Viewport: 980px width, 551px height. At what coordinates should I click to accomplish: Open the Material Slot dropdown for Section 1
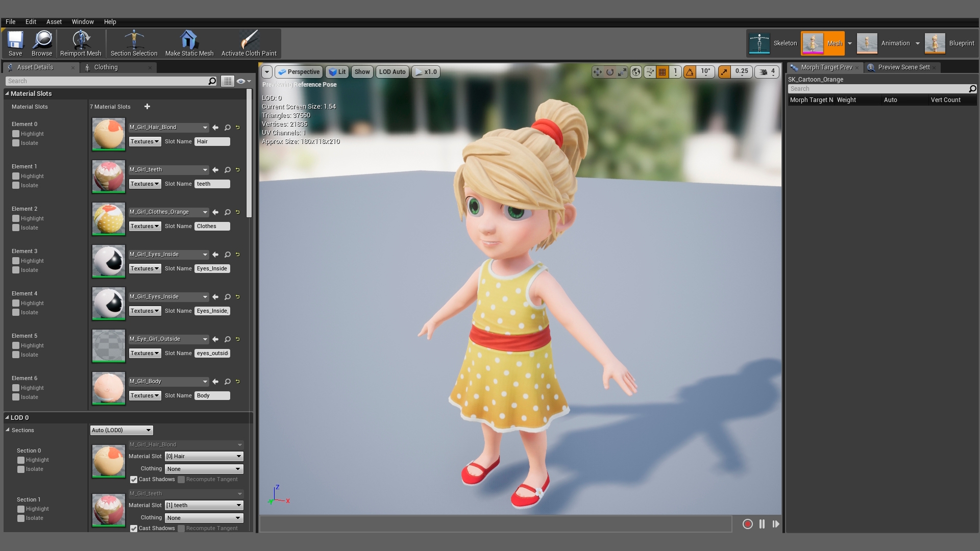(203, 505)
